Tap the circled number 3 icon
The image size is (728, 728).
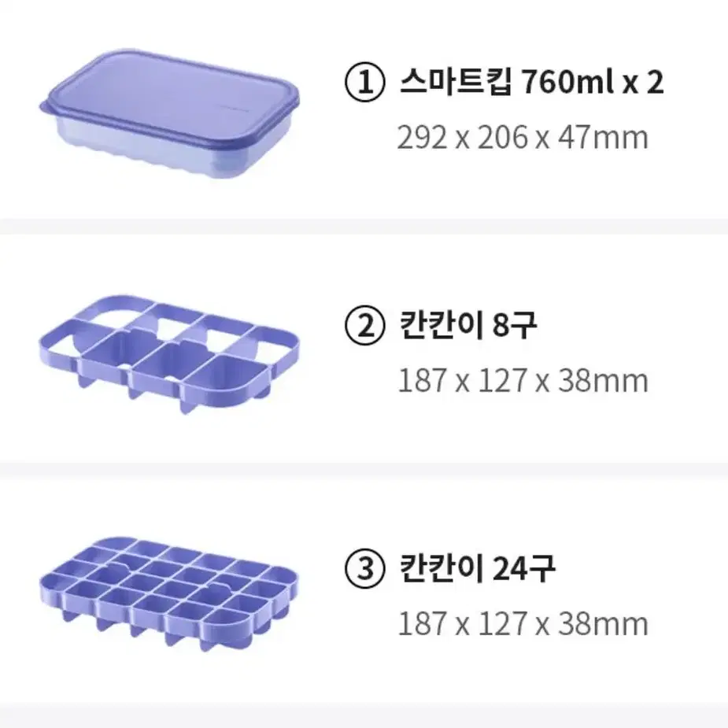tap(364, 567)
